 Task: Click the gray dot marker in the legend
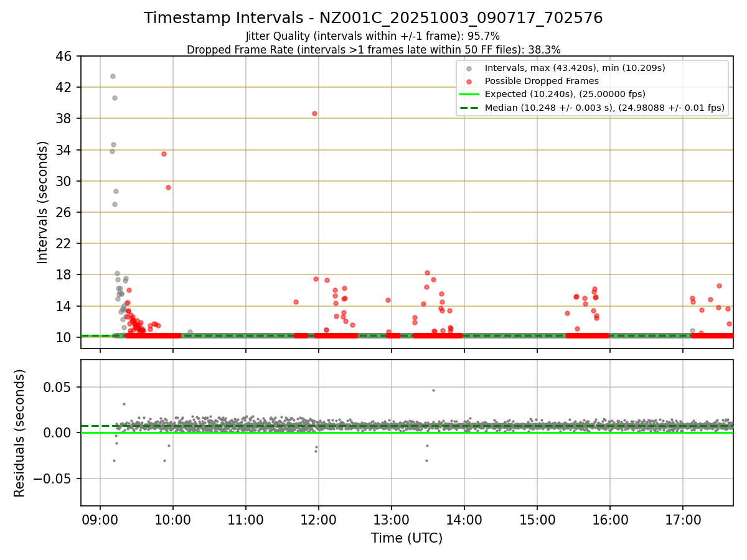point(469,68)
